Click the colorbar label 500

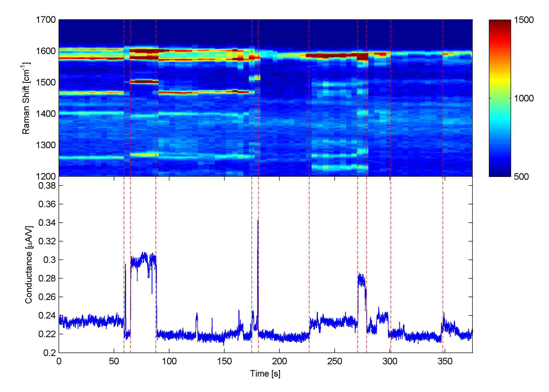coord(521,177)
